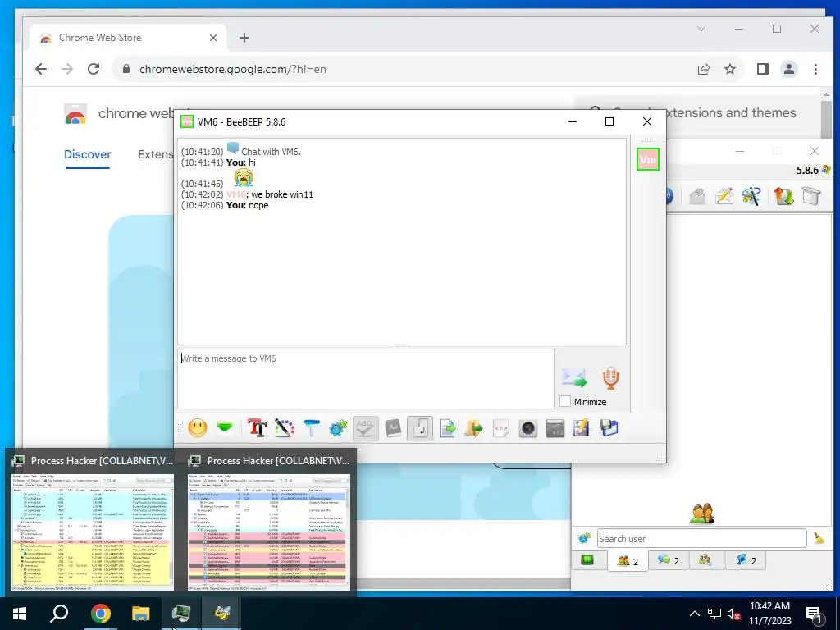
Task: Open Chrome profile avatar icon
Action: [x=789, y=69]
